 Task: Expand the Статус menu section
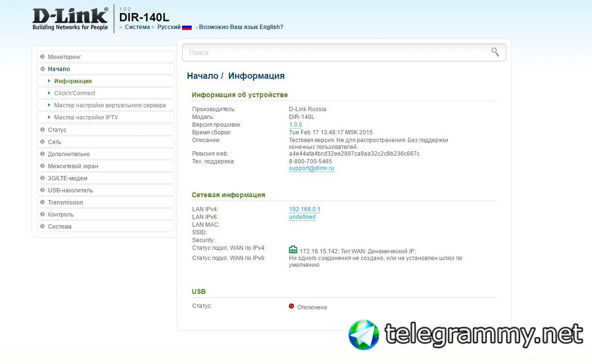(106, 130)
